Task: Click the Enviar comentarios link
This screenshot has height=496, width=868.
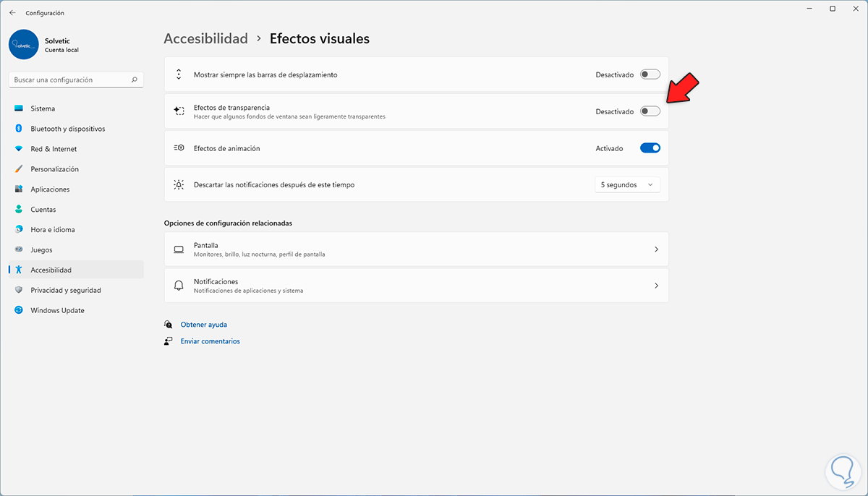Action: pos(210,341)
